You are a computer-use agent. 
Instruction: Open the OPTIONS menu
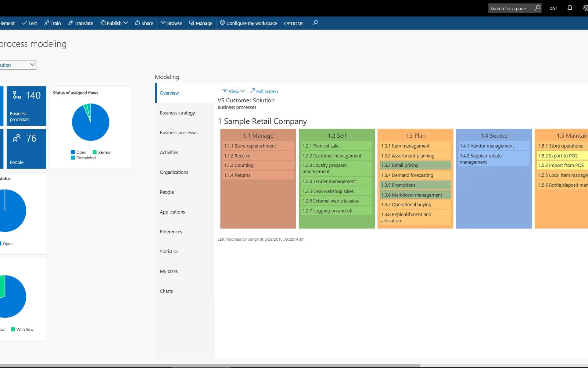tap(294, 24)
